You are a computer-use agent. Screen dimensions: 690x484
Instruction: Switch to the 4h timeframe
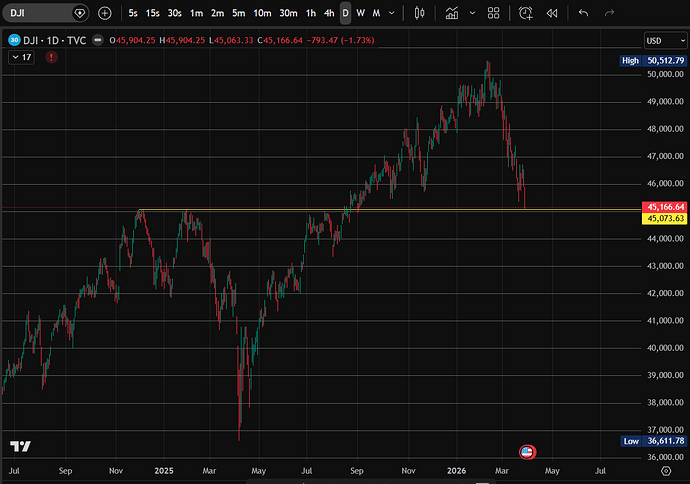point(329,13)
